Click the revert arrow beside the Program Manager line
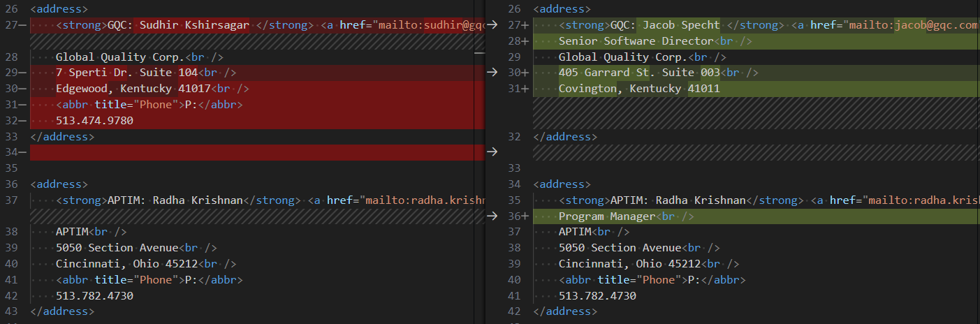The height and width of the screenshot is (324, 980). click(492, 216)
